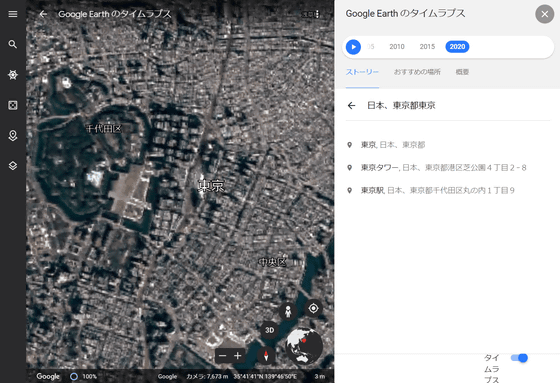
Task: Click the coordinates readout in status bar
Action: click(265, 376)
